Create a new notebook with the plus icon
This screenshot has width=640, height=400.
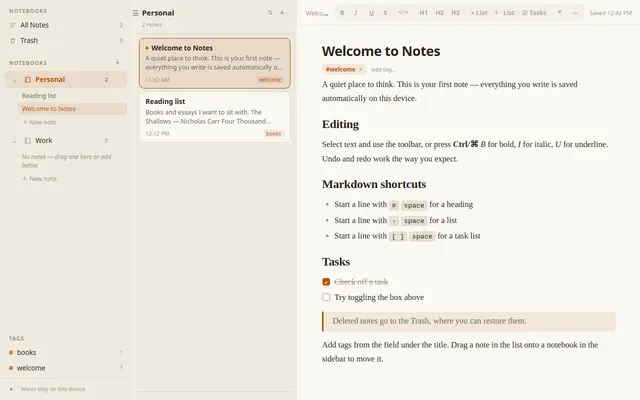117,62
